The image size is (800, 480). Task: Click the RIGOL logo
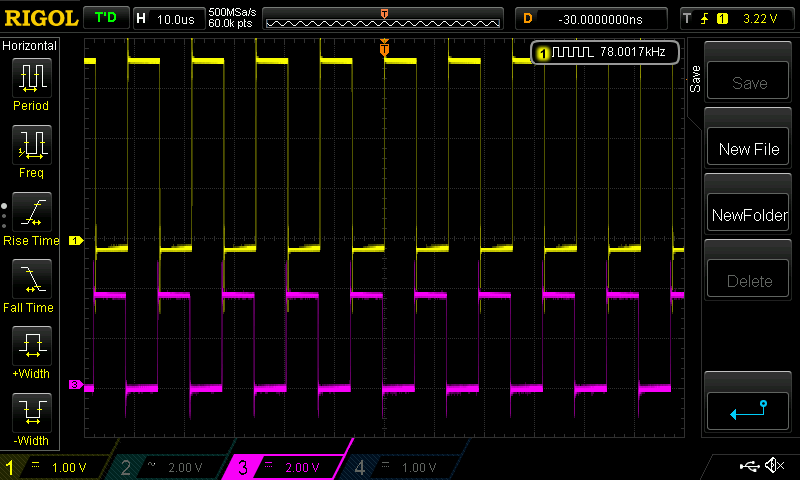click(x=41, y=18)
